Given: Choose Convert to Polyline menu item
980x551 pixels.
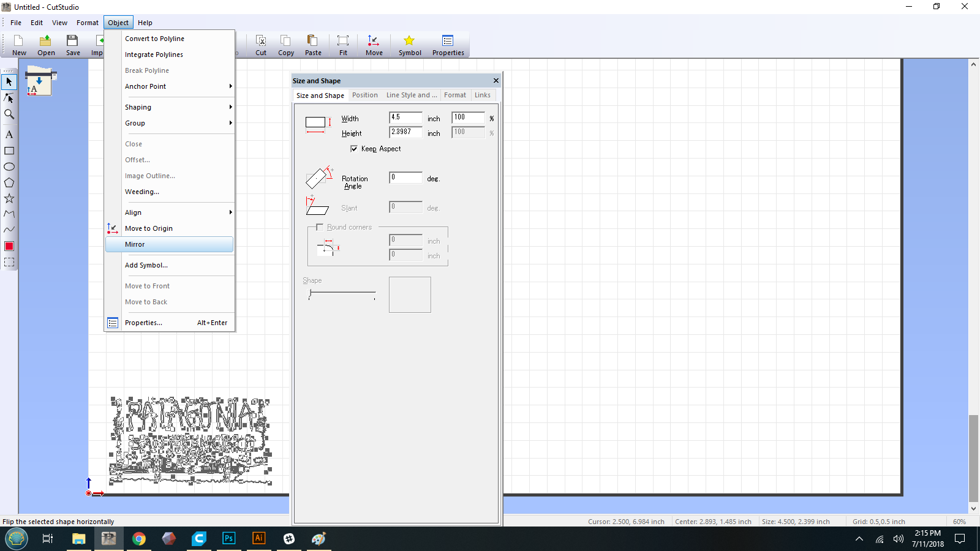Looking at the screenshot, I should pyautogui.click(x=170, y=39).
